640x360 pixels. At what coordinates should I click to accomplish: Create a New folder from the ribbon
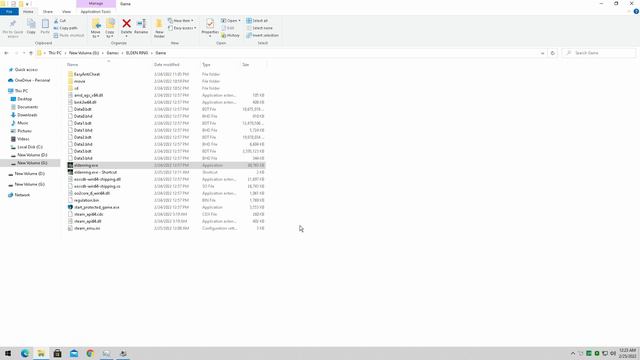(159, 28)
